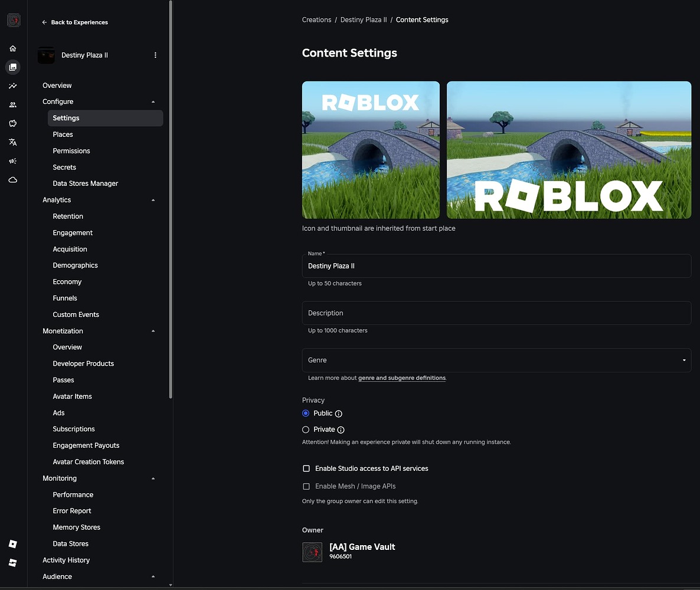Open Subscriptions page
Screen dimensions: 700x590
74,429
